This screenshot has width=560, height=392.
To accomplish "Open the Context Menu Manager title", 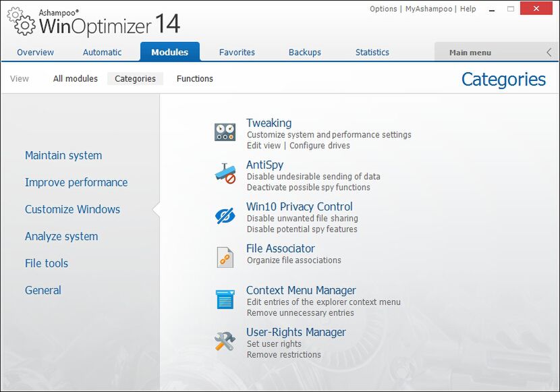I will pyautogui.click(x=301, y=290).
